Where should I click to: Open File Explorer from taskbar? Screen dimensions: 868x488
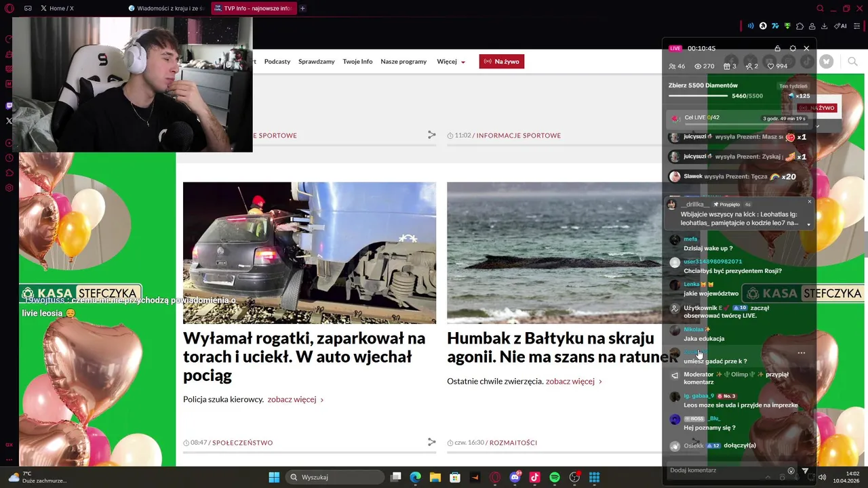(x=435, y=477)
